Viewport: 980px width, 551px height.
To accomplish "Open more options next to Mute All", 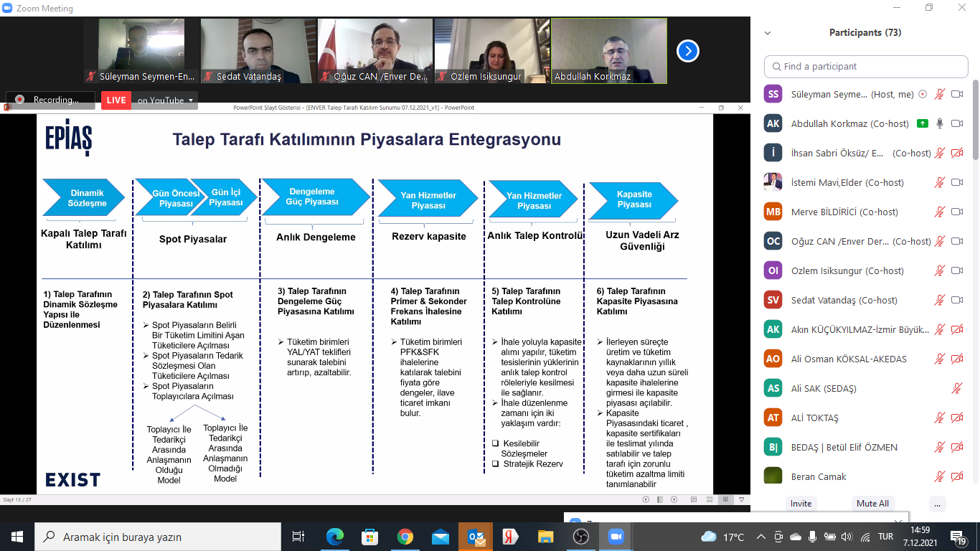I will (936, 503).
